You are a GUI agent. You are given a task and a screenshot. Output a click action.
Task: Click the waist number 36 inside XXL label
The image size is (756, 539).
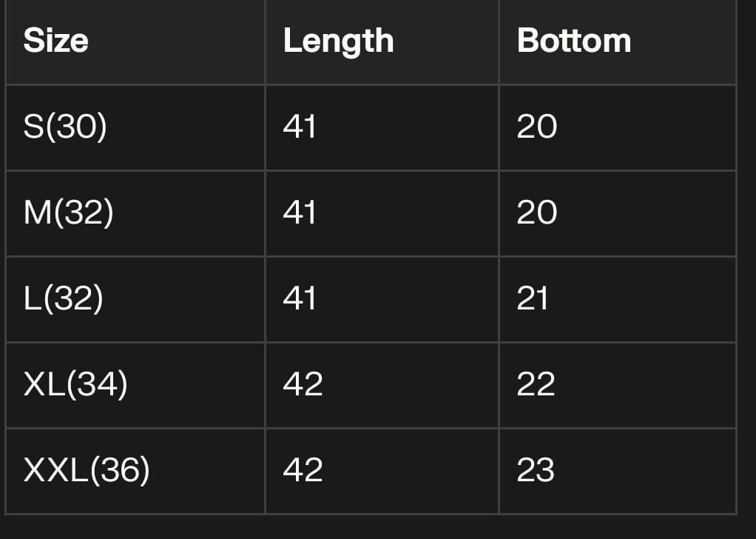click(124, 470)
